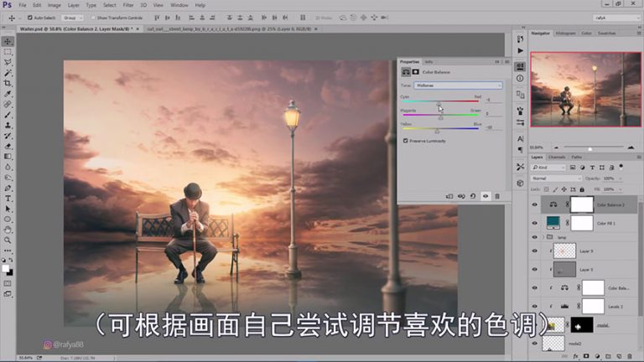Select the Clone Stamp tool

[x=8, y=125]
